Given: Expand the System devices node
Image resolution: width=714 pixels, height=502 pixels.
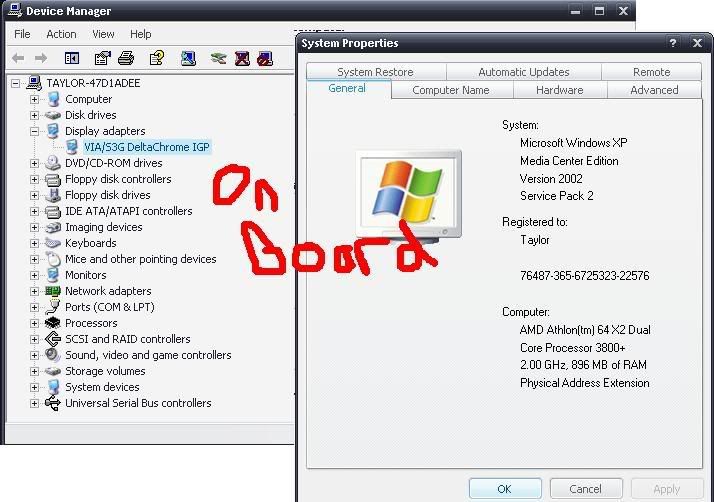Looking at the screenshot, I should click(34, 387).
